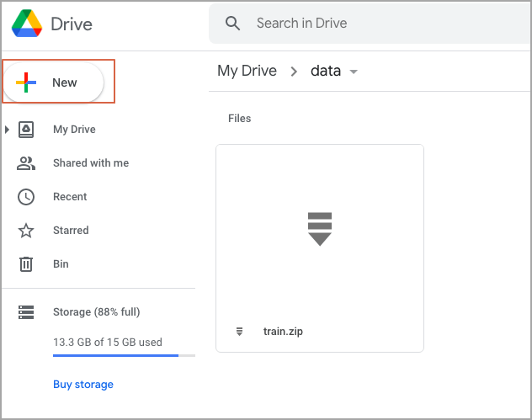Click the Recent clock icon

(x=26, y=197)
